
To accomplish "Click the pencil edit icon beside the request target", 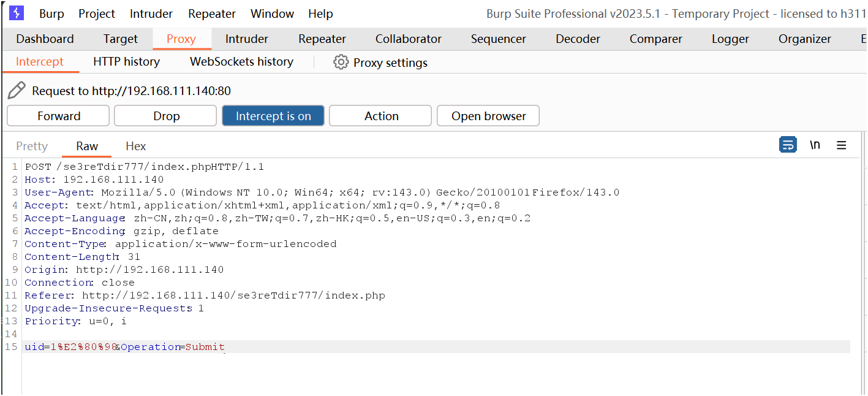I will point(17,90).
